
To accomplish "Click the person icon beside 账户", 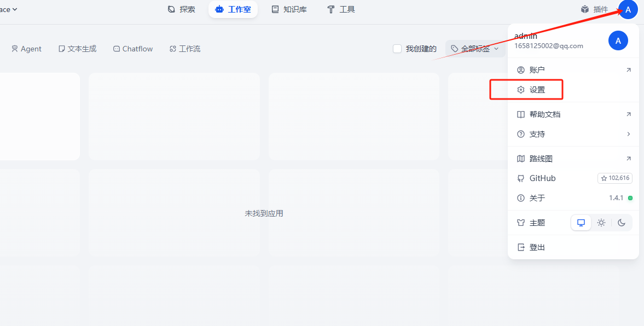I will pos(521,70).
